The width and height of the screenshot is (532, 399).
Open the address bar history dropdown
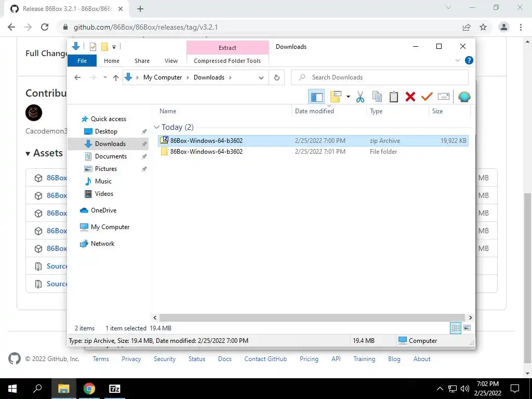click(261, 78)
